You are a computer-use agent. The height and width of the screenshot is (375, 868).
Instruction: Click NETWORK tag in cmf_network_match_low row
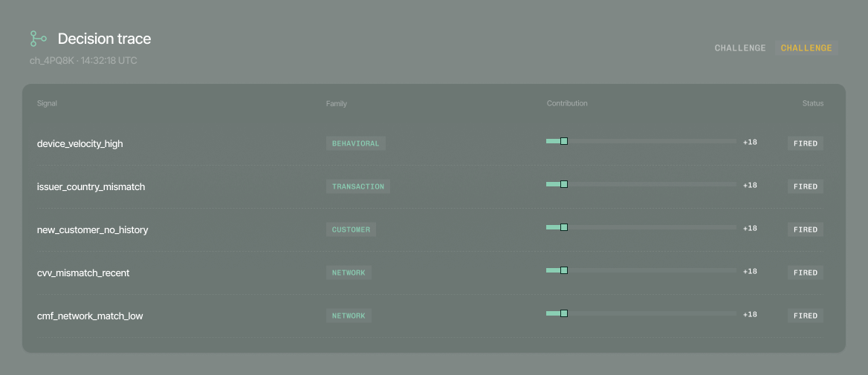pyautogui.click(x=349, y=316)
